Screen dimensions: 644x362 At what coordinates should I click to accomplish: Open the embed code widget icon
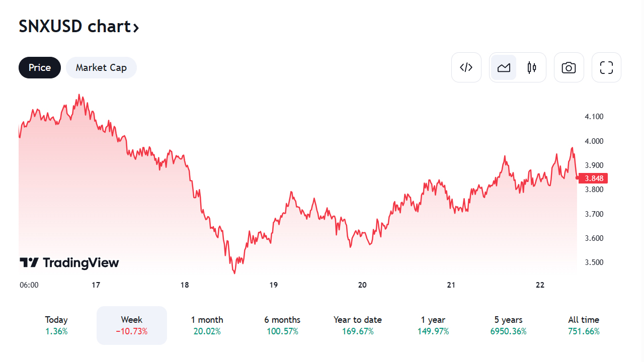[x=466, y=67]
